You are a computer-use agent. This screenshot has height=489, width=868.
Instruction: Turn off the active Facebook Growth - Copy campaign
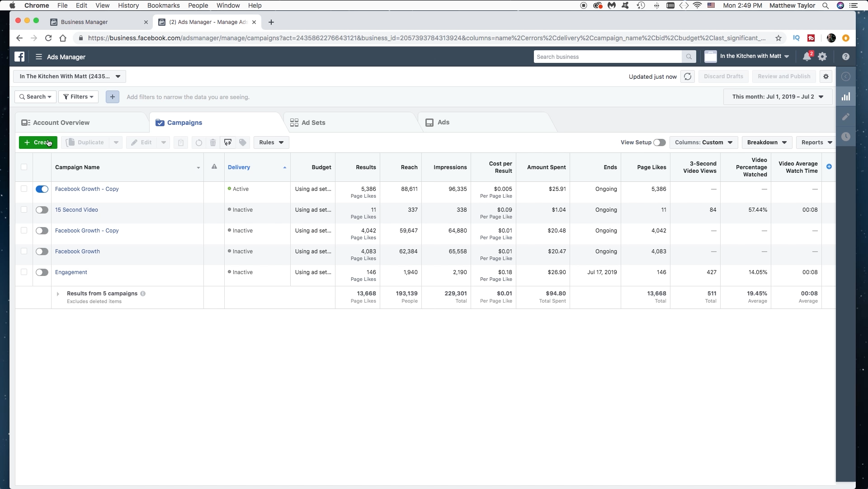[42, 189]
